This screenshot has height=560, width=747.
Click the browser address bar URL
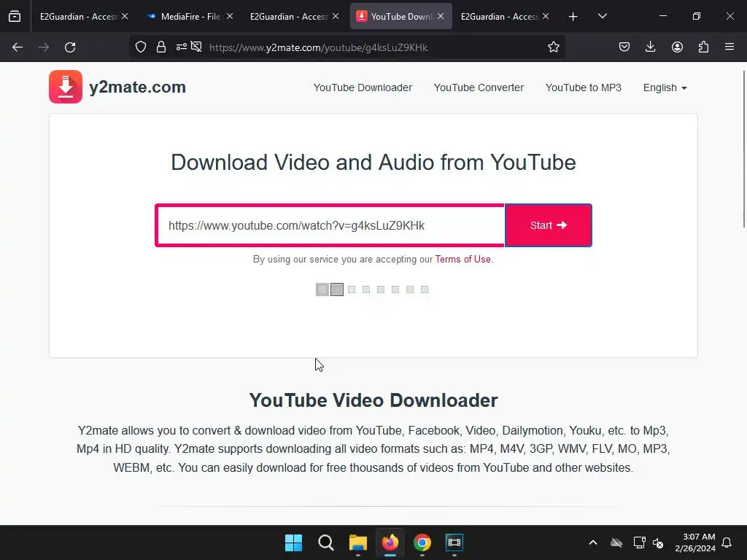point(318,47)
